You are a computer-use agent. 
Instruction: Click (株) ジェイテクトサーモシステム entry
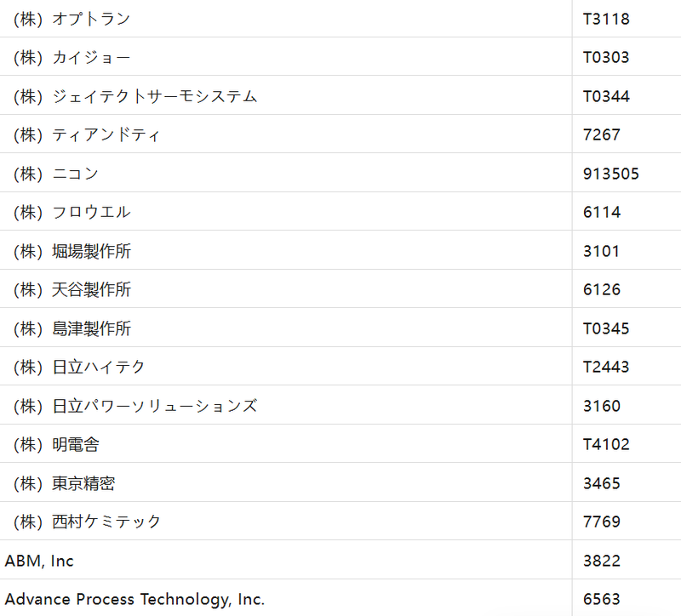134,96
